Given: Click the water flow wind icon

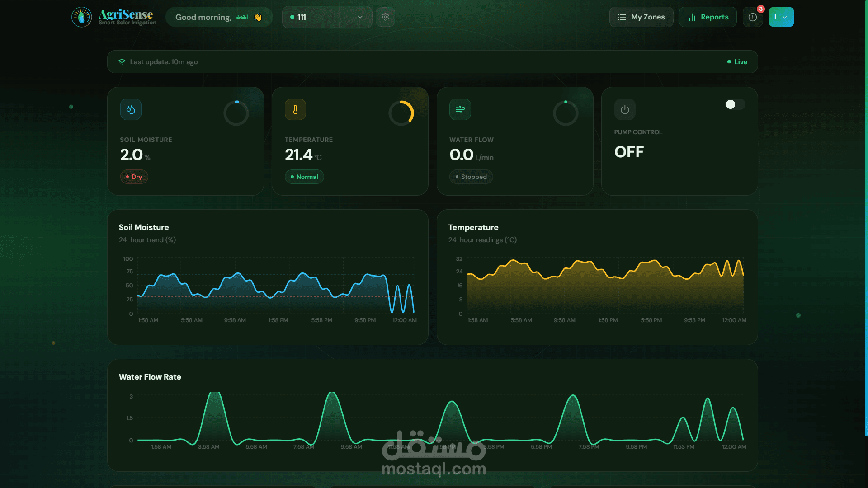Looking at the screenshot, I should click(460, 109).
